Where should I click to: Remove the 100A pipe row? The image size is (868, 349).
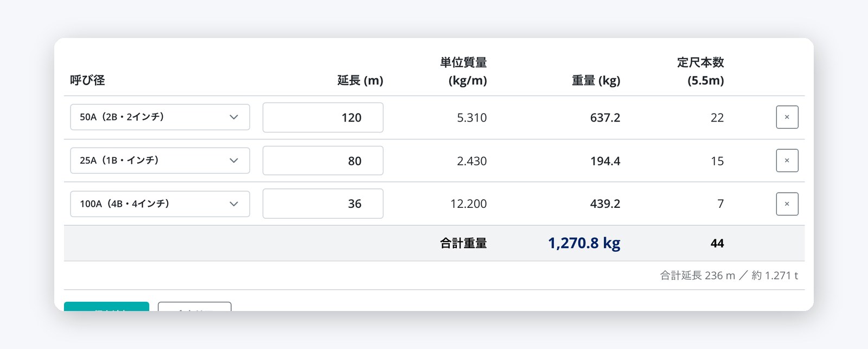tap(787, 204)
